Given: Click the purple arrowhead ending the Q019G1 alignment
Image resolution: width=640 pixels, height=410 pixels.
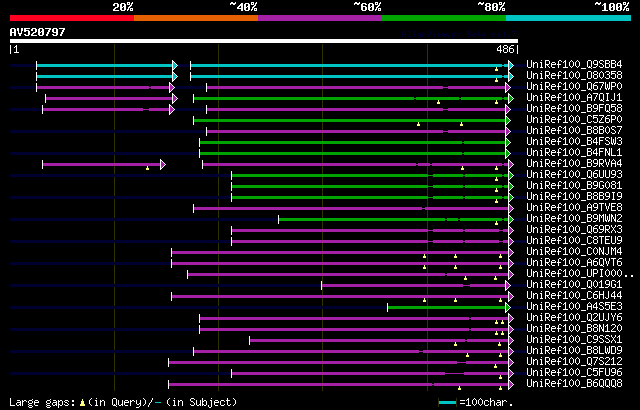Looking at the screenshot, I should pos(508,286).
